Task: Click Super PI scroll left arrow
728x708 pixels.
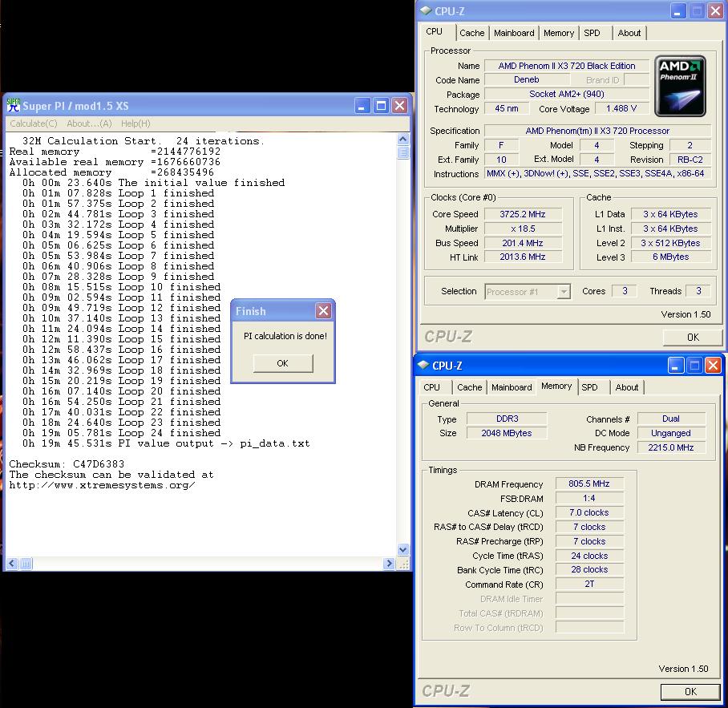Action: click(x=12, y=564)
